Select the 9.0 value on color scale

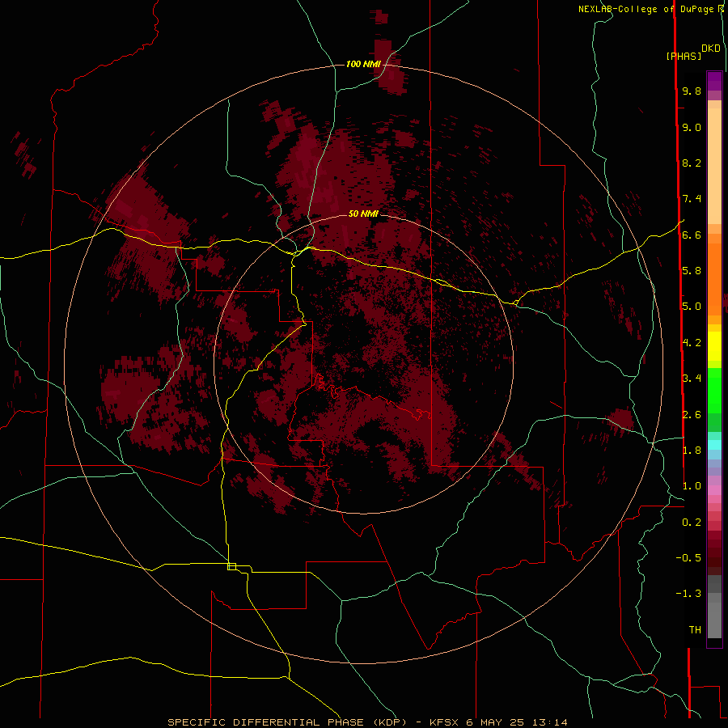(692, 127)
